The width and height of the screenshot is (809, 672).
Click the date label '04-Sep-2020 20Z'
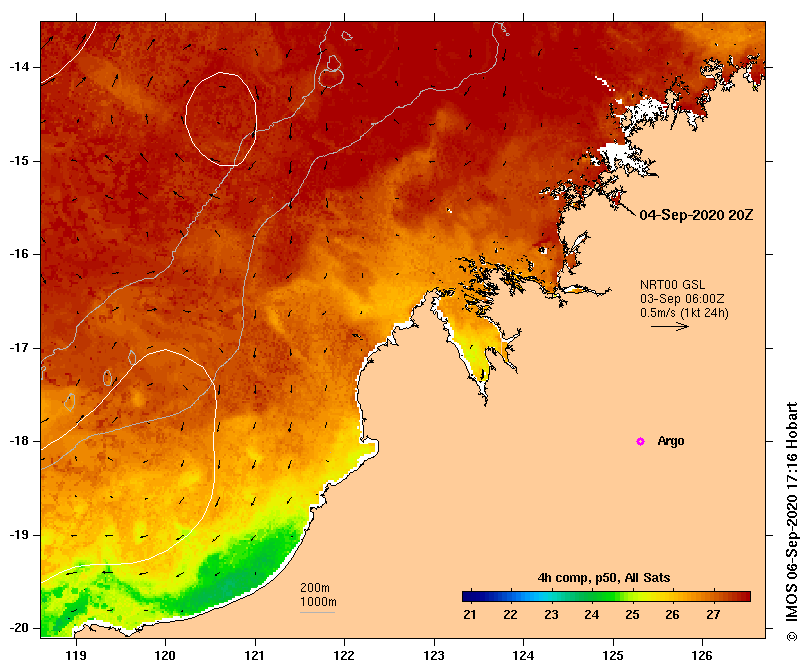coord(696,215)
